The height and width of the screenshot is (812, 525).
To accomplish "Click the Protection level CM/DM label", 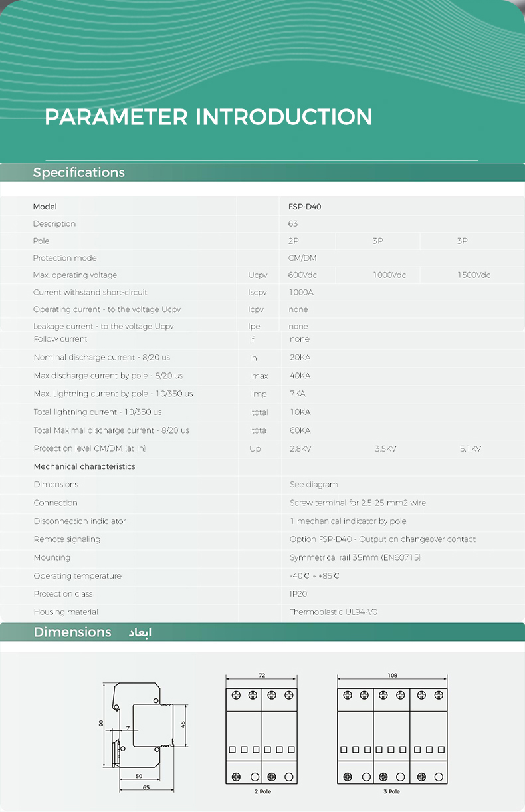I will [x=90, y=449].
